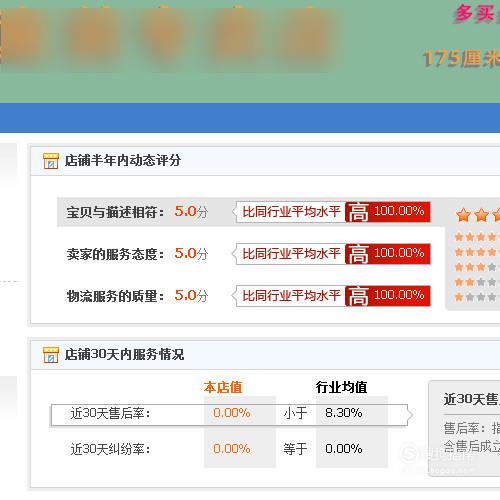This screenshot has width=500, height=500.
Task: Click the shop icon beside 店铺半年内动态评分
Action: point(51,161)
